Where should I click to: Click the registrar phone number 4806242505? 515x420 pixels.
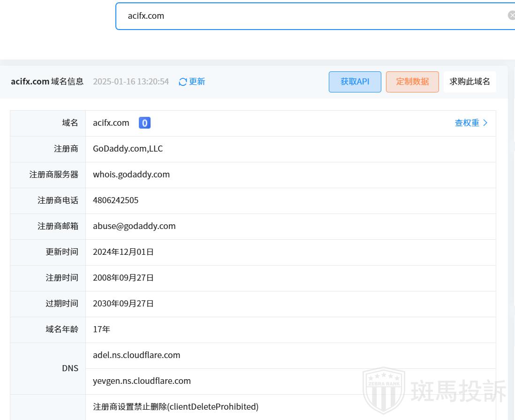[115, 200]
